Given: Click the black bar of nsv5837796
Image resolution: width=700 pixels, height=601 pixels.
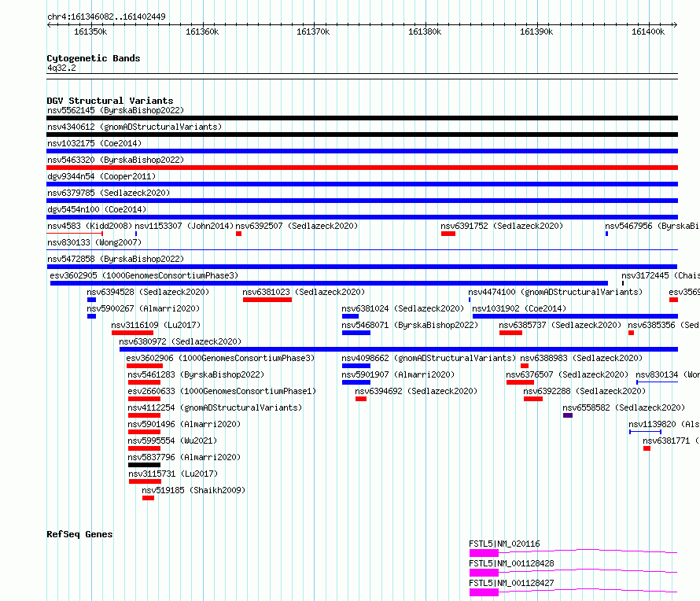Looking at the screenshot, I should click(x=144, y=465).
